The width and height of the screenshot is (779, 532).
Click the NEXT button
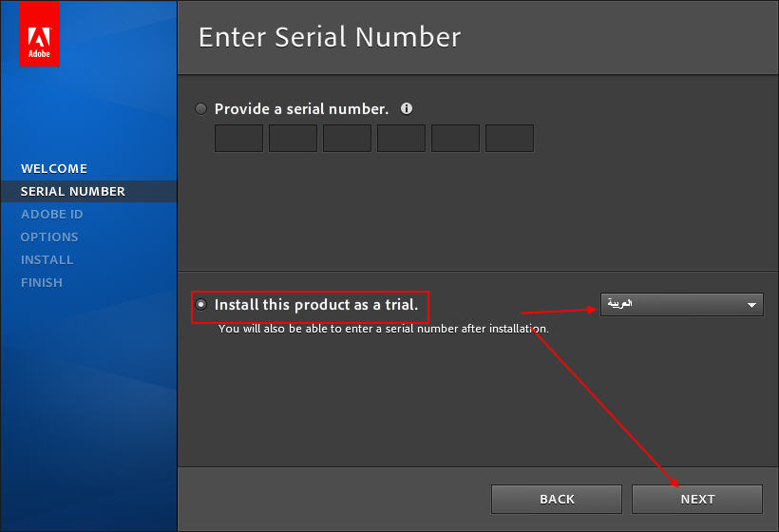coord(697,499)
